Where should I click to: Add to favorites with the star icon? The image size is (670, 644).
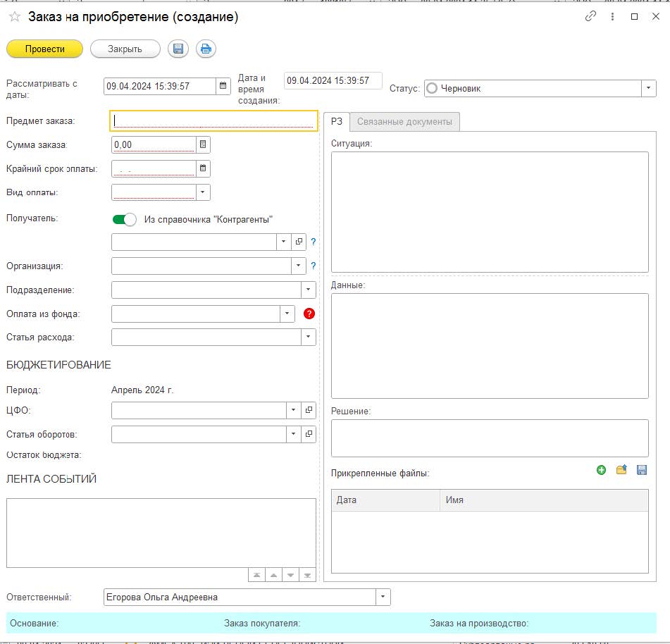(15, 17)
